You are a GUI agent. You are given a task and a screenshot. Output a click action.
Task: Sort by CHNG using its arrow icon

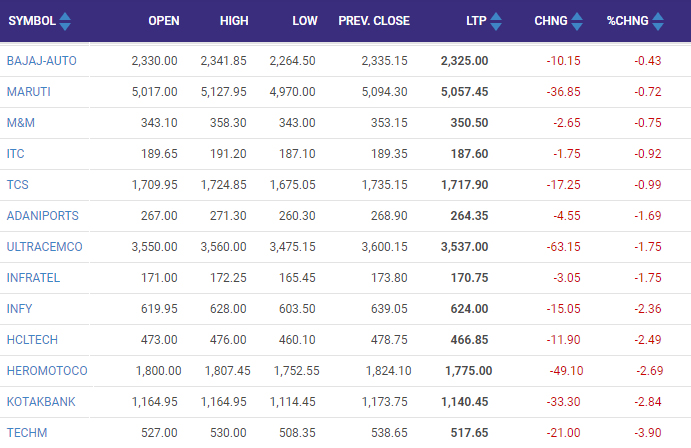point(580,21)
